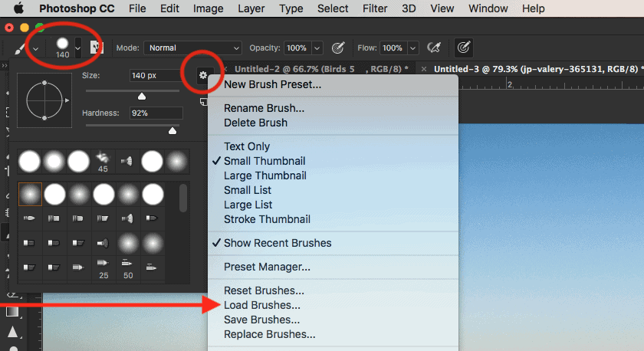Select the Gradient tool in left toolbar
Screen dimensions: 644x351
pos(12,310)
